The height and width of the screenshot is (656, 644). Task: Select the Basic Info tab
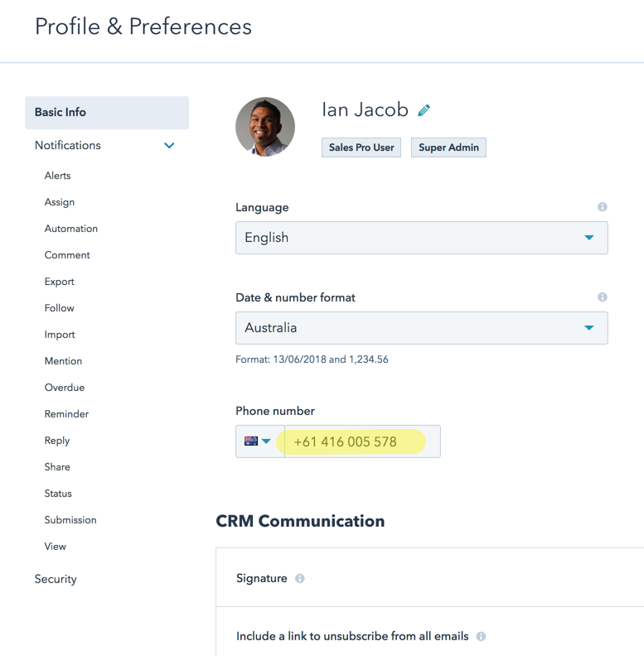[107, 113]
